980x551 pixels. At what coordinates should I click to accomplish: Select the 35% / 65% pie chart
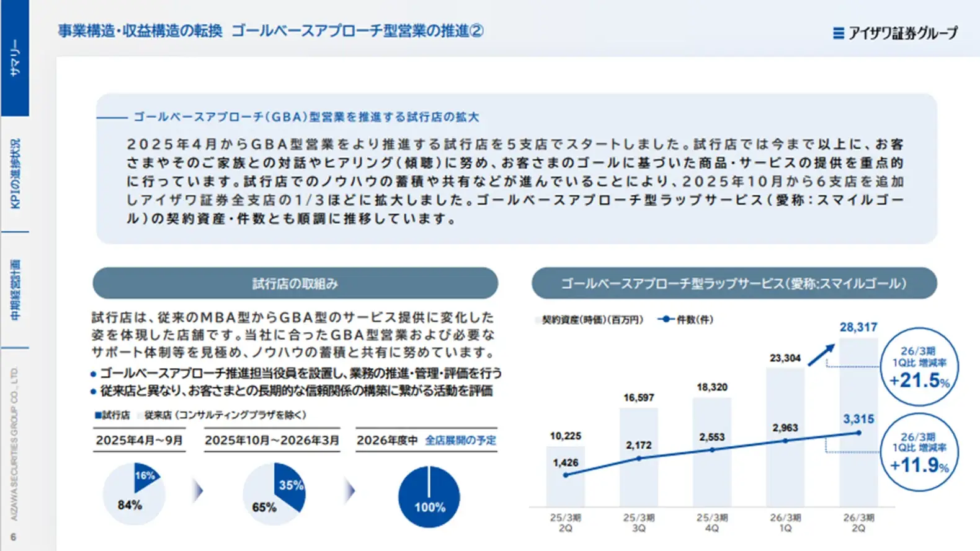click(x=274, y=494)
